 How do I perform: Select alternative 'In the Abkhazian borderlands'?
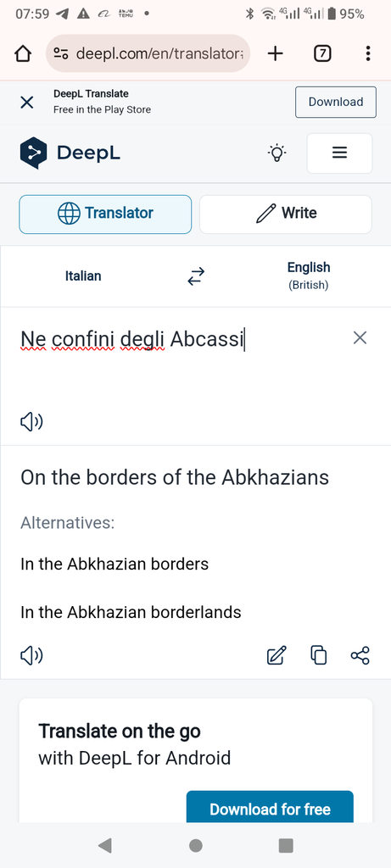[x=131, y=612]
